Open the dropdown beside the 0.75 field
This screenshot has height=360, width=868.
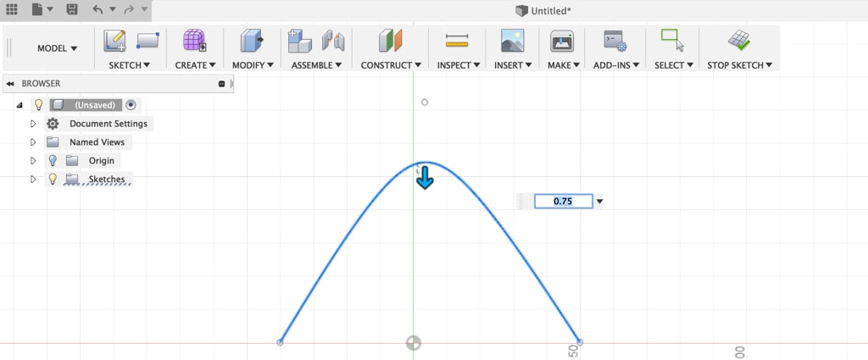(x=599, y=202)
